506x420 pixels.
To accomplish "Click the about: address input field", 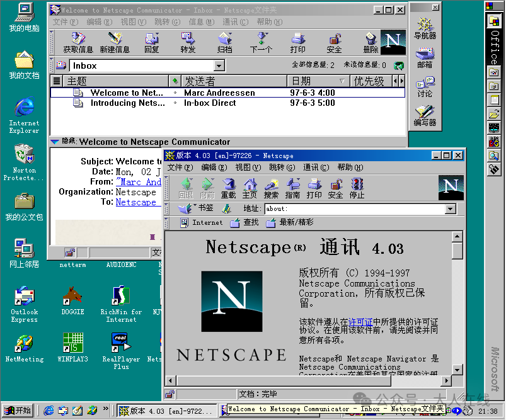I will (355, 209).
